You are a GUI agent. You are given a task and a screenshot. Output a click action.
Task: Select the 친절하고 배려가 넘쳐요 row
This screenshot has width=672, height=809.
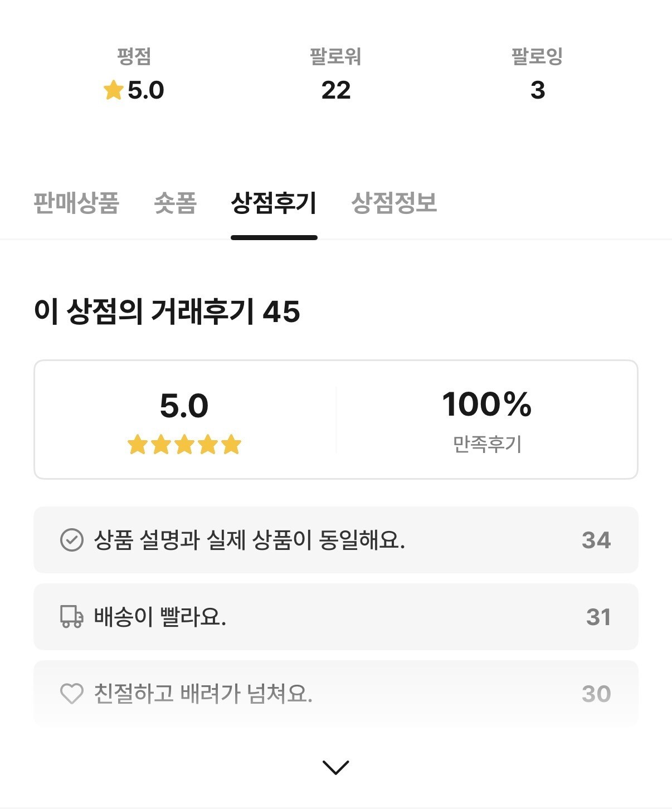(x=203, y=694)
